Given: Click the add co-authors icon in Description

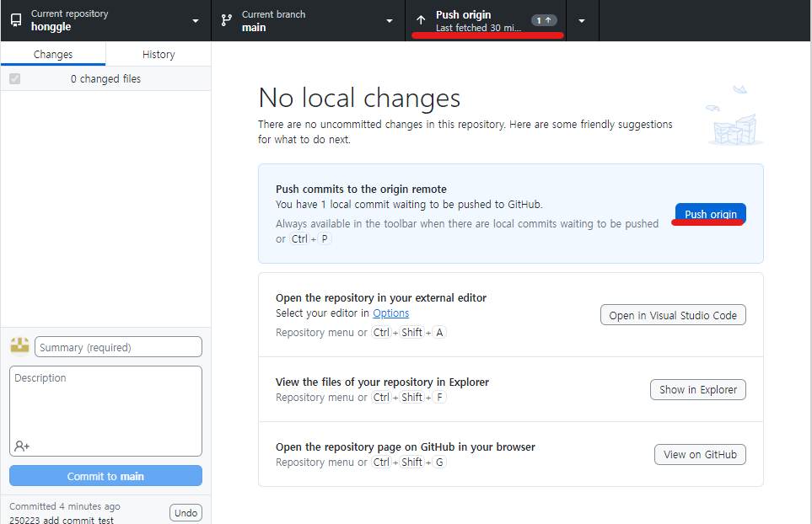Looking at the screenshot, I should (x=22, y=446).
